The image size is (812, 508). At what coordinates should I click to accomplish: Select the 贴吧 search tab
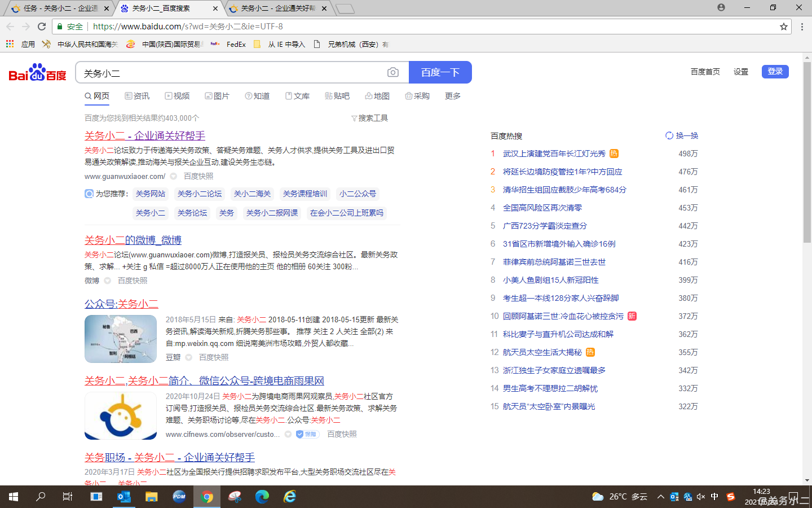tap(337, 96)
